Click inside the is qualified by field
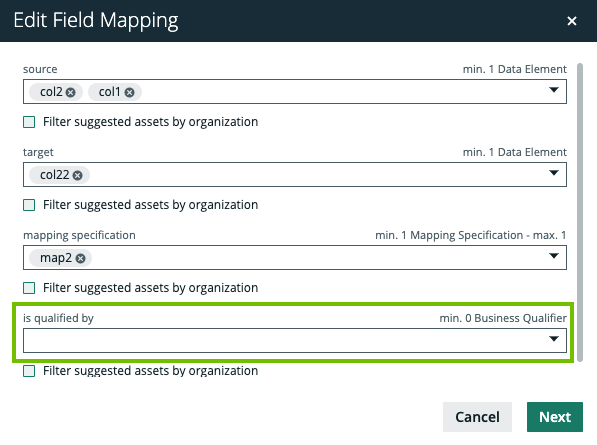597x445 pixels. pyautogui.click(x=284, y=340)
